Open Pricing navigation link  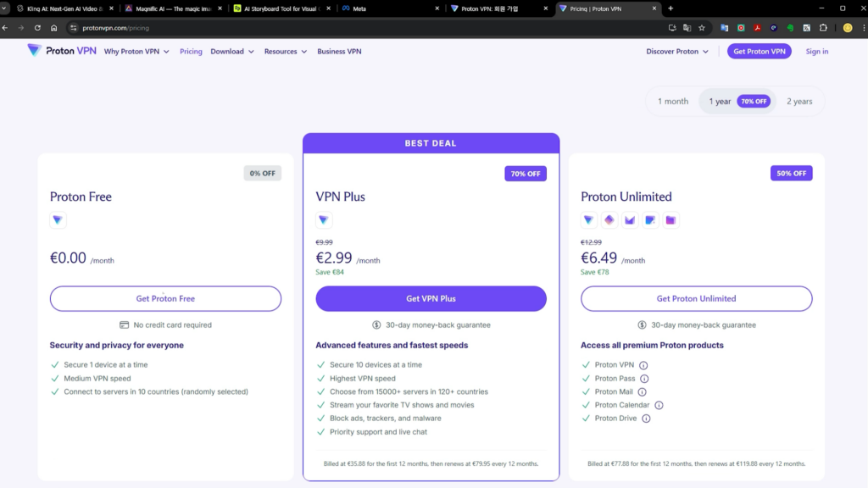[191, 52]
